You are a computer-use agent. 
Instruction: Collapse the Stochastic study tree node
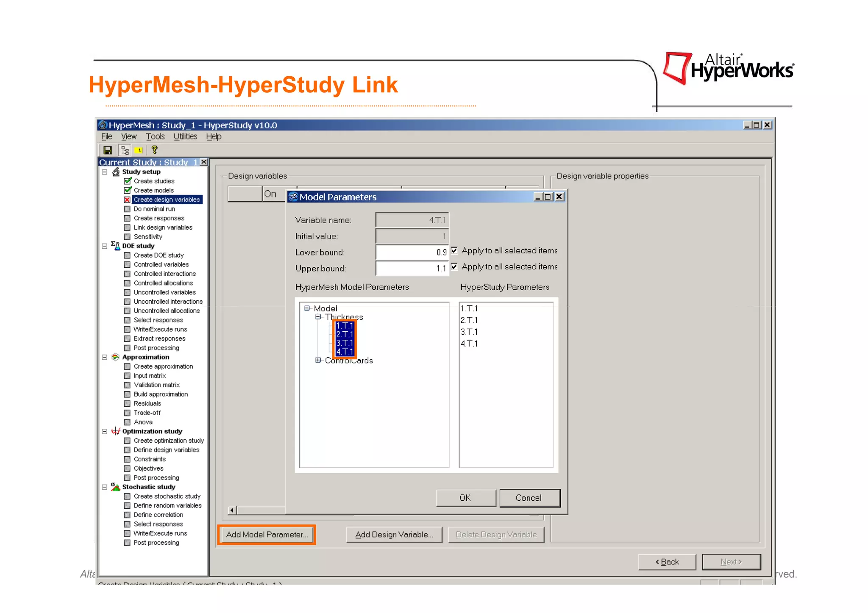[105, 487]
